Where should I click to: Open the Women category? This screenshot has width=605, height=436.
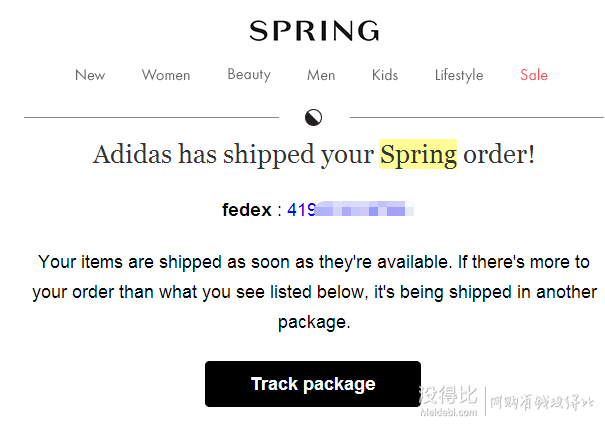[166, 75]
